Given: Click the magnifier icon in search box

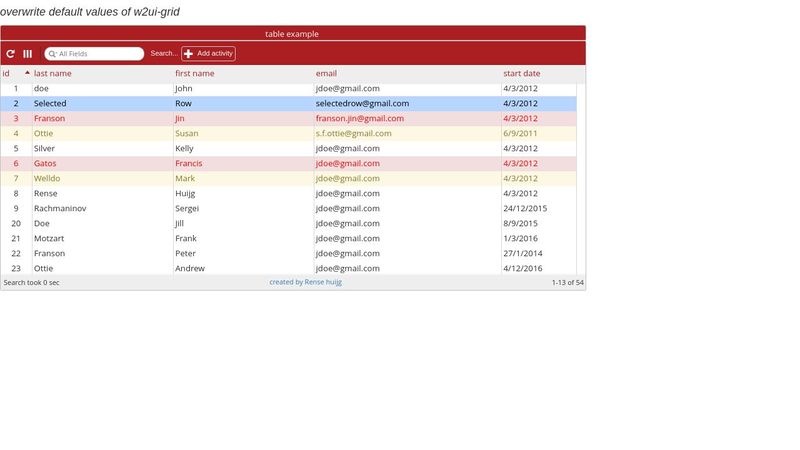Looking at the screenshot, I should [x=52, y=54].
